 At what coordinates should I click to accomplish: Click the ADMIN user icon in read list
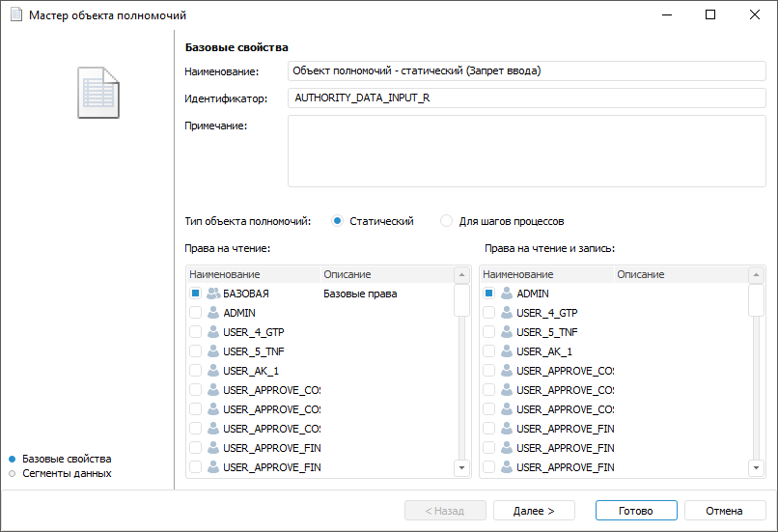click(x=212, y=313)
